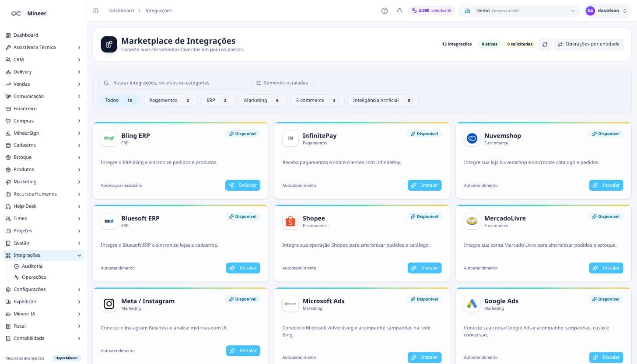Open the help question mark icon
The height and width of the screenshot is (364, 637).
385,10
